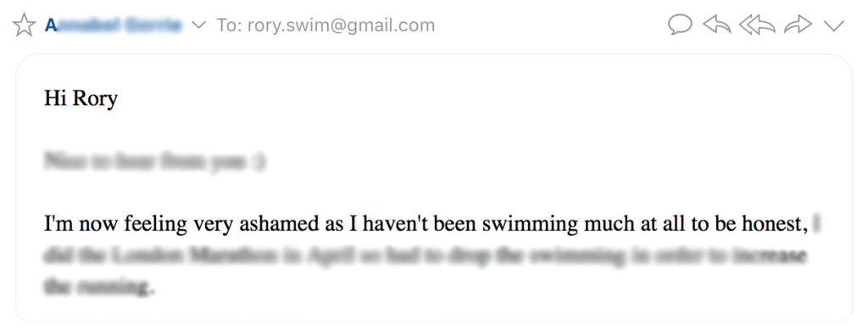The width and height of the screenshot is (868, 329).
Task: Click the reply arrow icon
Action: (717, 25)
